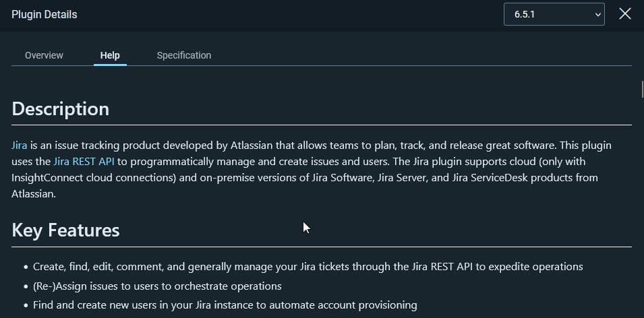
Task: Open the Specification tab
Action: [184, 55]
